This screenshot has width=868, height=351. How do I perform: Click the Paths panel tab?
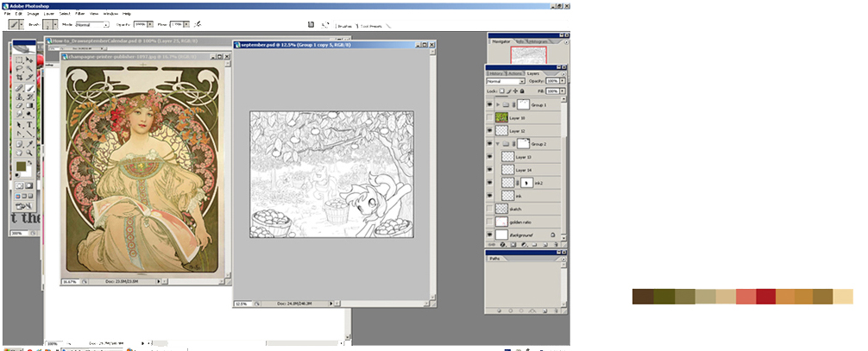494,259
